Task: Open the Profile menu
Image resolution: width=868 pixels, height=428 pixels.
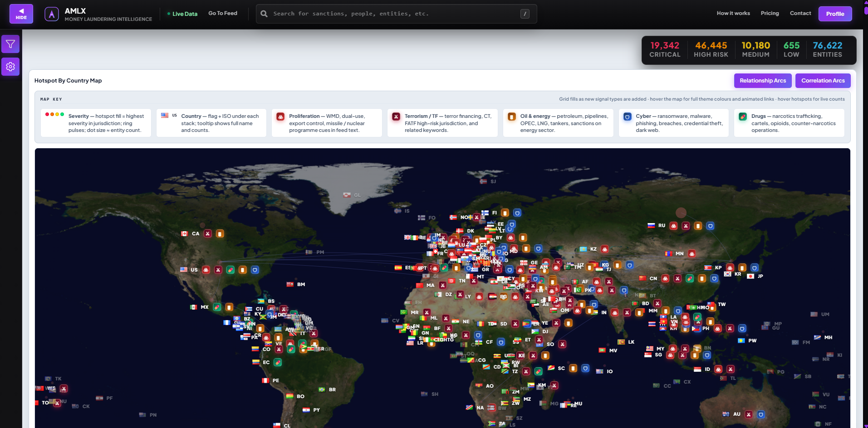Action: click(835, 14)
